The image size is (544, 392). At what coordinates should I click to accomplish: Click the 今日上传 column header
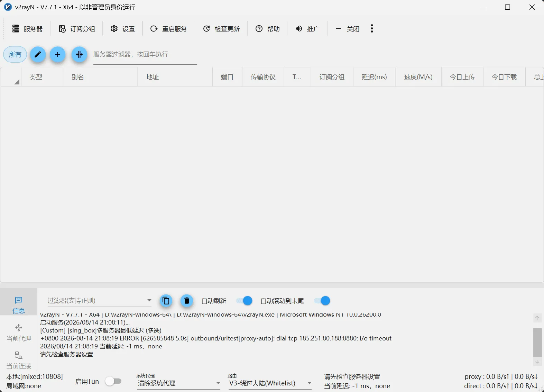(462, 77)
